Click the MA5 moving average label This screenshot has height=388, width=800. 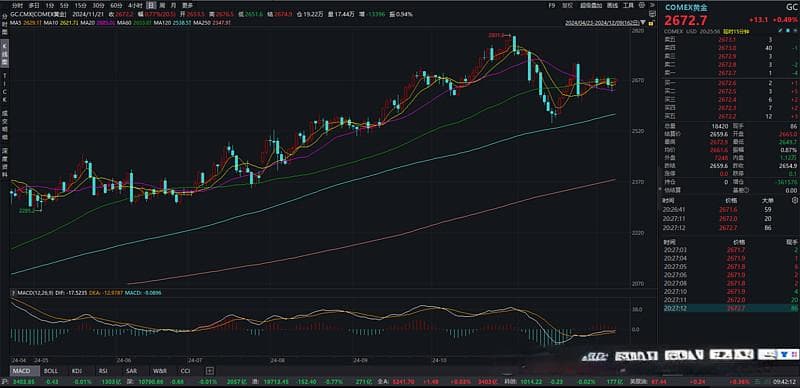coord(27,23)
